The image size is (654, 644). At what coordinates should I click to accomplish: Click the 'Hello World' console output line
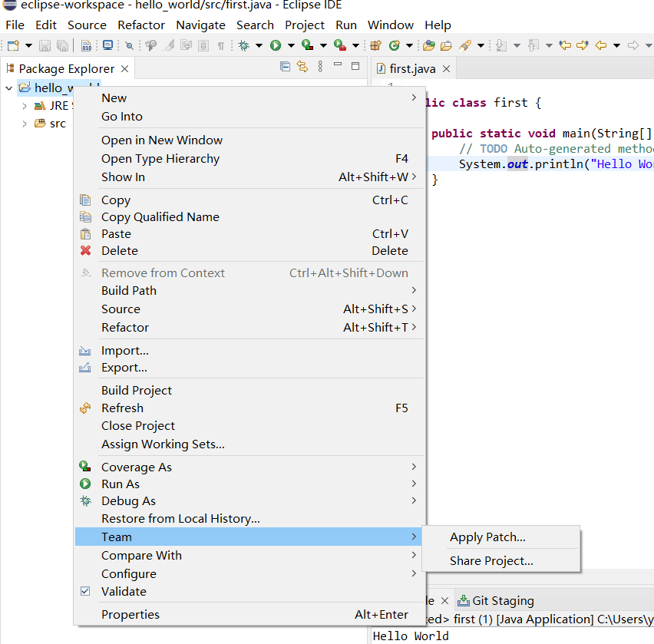(411, 636)
